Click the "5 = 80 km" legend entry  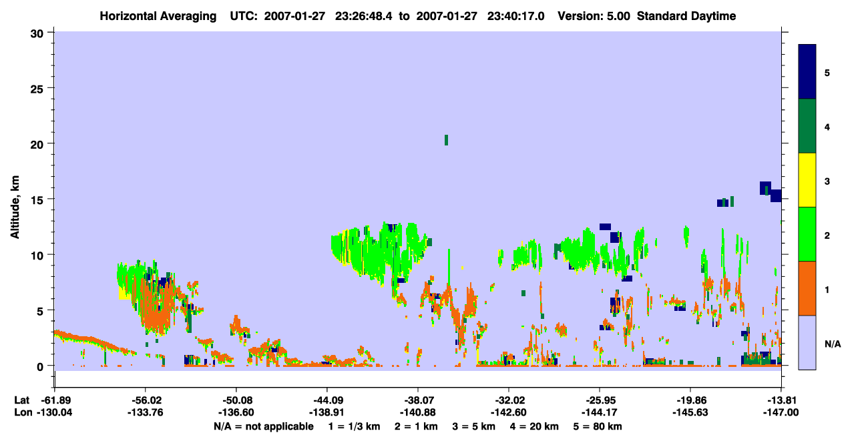point(598,426)
